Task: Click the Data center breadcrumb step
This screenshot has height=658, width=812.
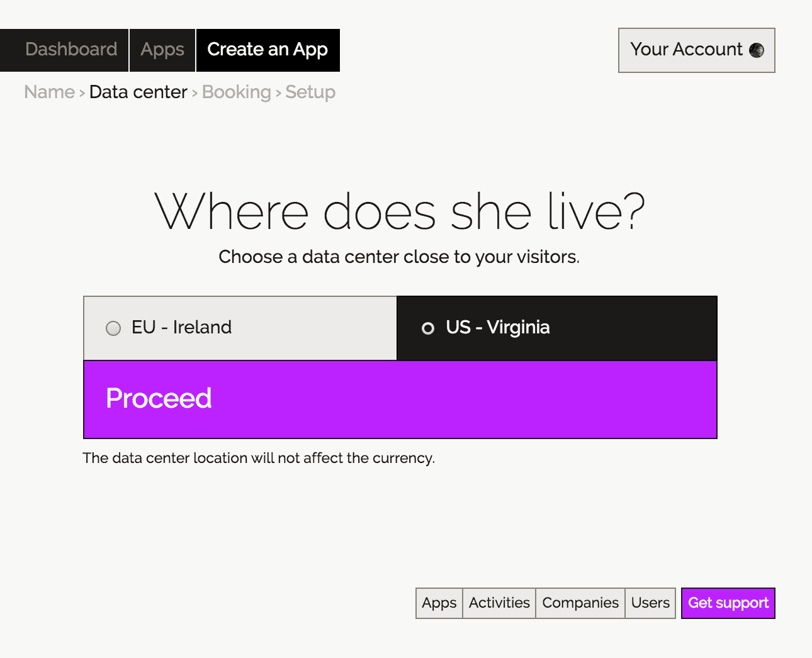Action: coord(138,92)
